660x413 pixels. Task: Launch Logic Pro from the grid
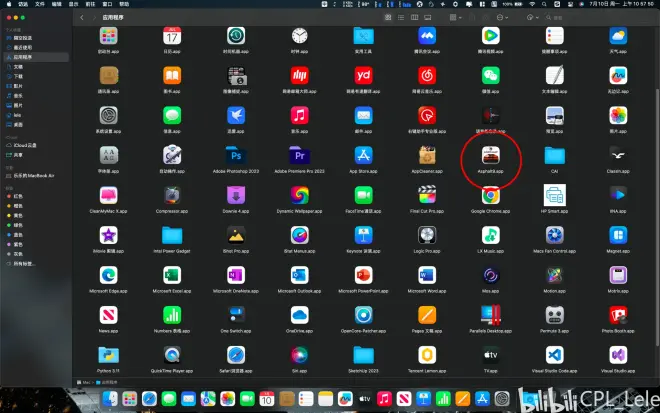427,235
